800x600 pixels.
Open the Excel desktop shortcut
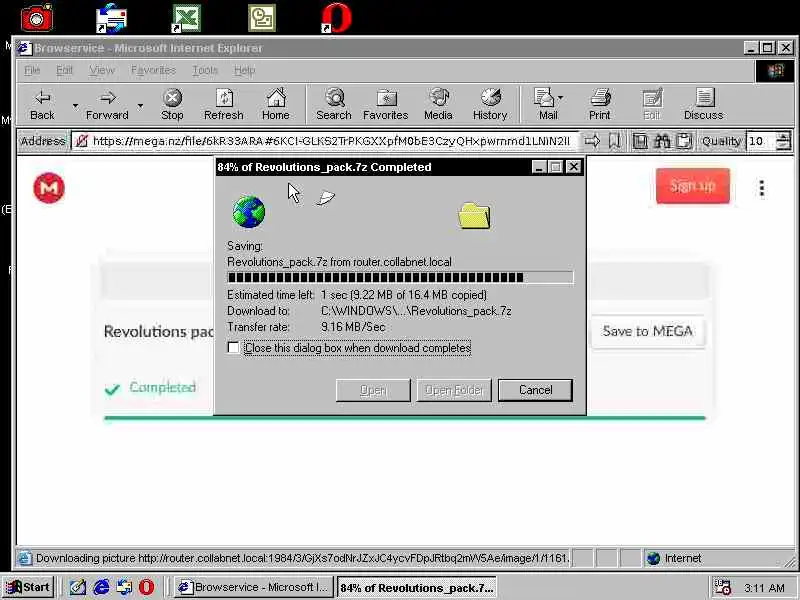tap(186, 18)
